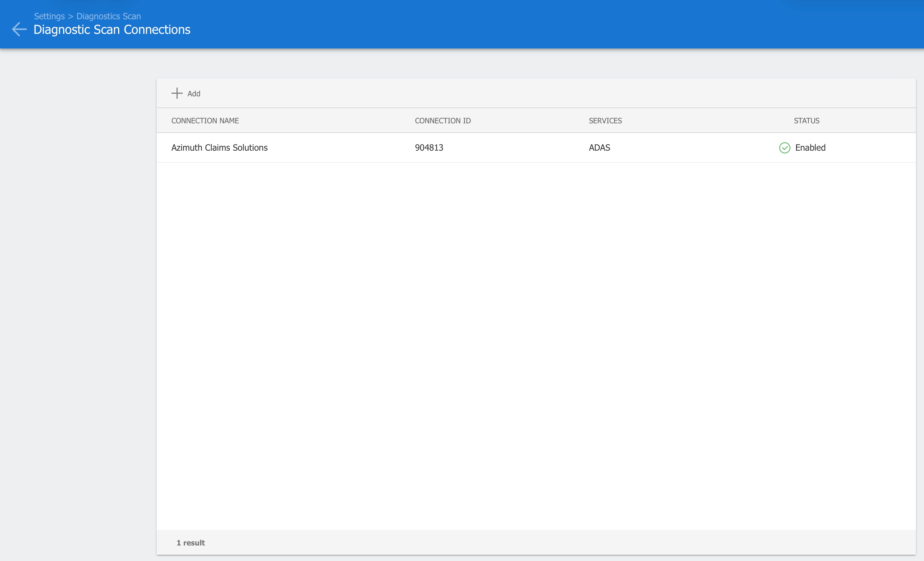
Task: Click the Diagnostic Scan Connections page title
Action: click(112, 30)
